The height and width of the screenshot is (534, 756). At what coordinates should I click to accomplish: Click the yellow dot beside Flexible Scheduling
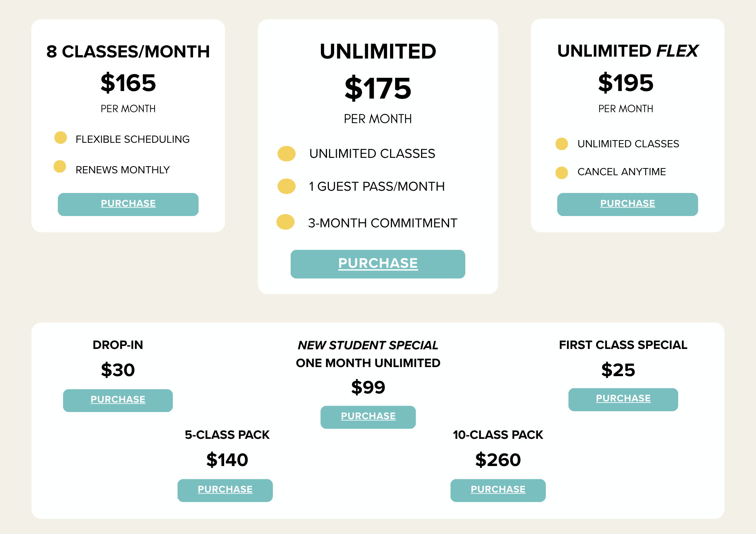(60, 138)
